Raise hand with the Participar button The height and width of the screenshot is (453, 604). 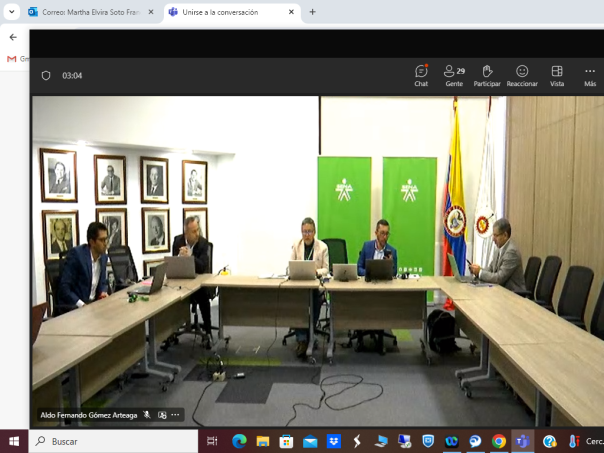(487, 75)
